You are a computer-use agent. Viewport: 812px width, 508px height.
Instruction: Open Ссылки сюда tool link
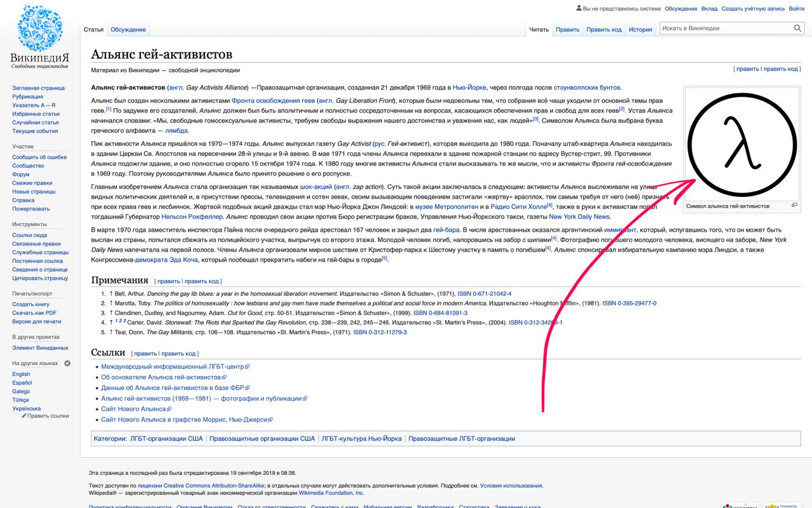30,235
